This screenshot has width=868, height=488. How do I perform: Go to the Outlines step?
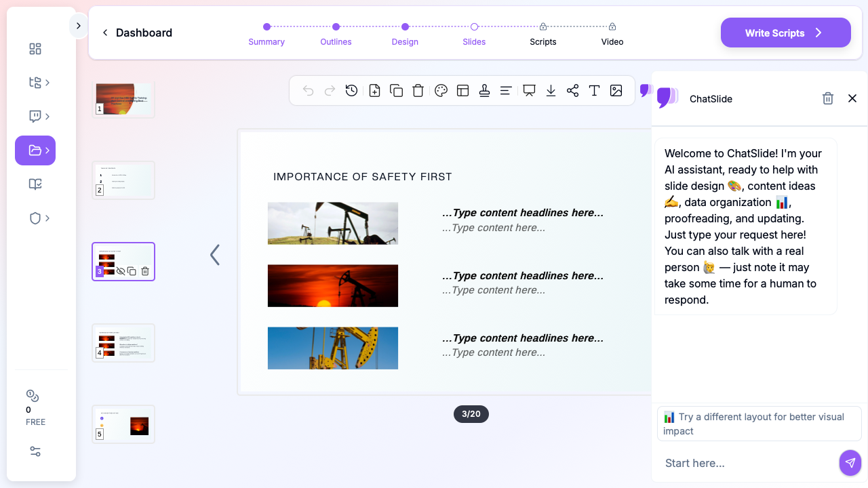coord(336,33)
